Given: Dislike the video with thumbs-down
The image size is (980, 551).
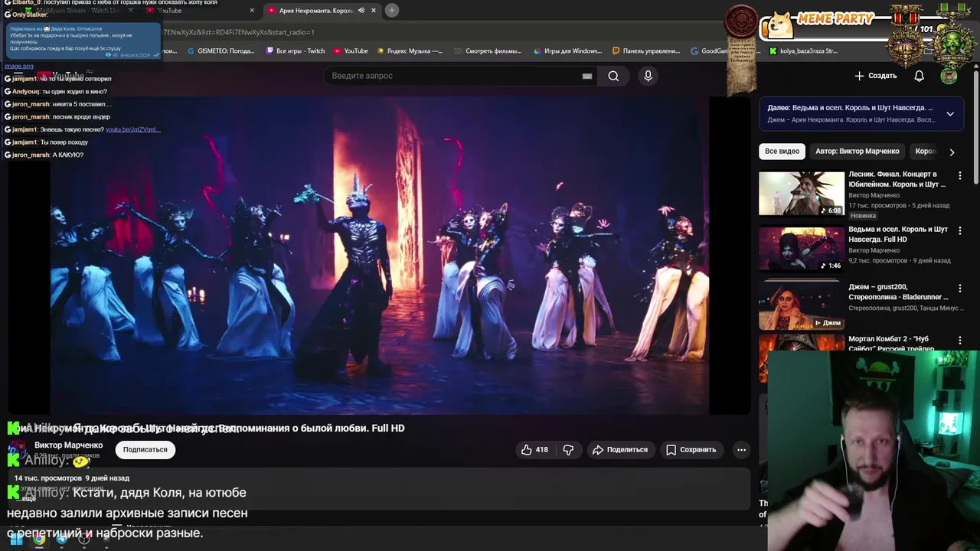Looking at the screenshot, I should tap(568, 450).
